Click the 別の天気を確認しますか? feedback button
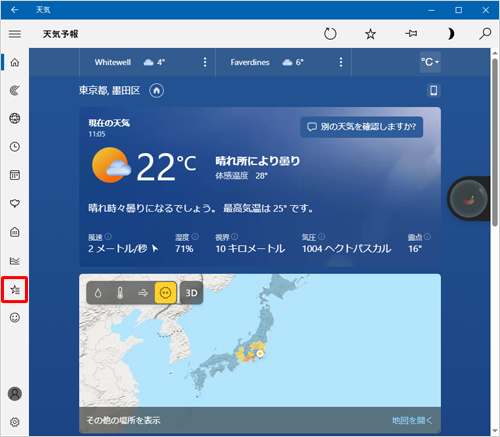Image resolution: width=500 pixels, height=437 pixels. 362,127
